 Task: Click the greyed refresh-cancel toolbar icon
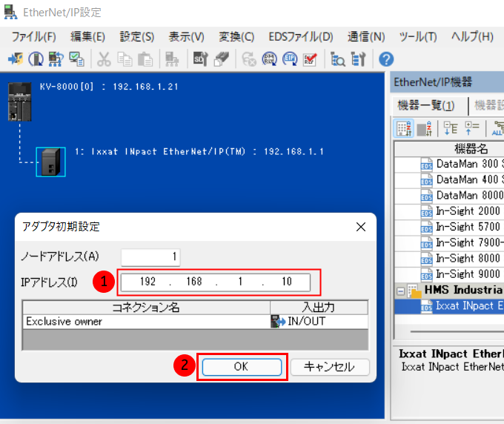249,59
